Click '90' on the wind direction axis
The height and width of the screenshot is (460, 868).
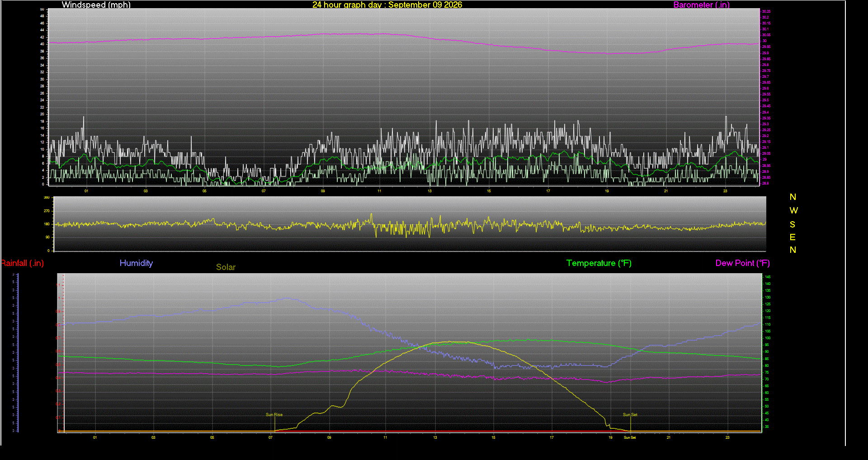[x=47, y=237]
